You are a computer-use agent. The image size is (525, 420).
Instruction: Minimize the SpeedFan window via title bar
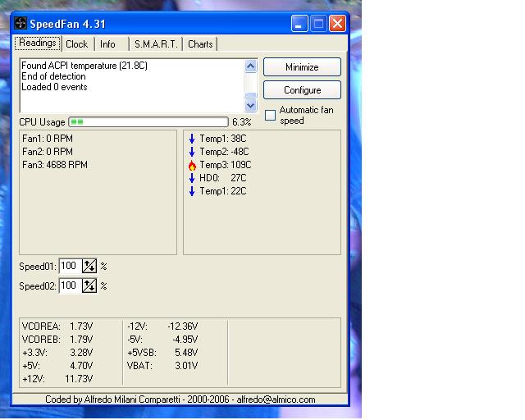pyautogui.click(x=299, y=24)
